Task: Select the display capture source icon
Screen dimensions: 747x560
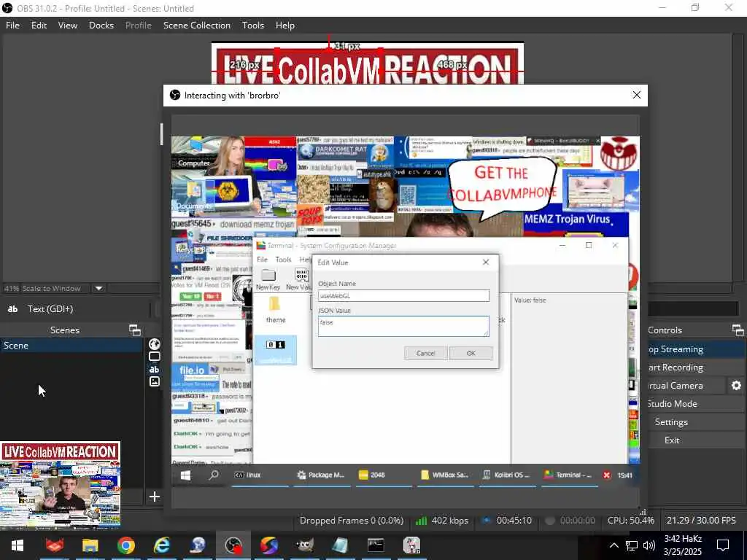Action: [155, 356]
